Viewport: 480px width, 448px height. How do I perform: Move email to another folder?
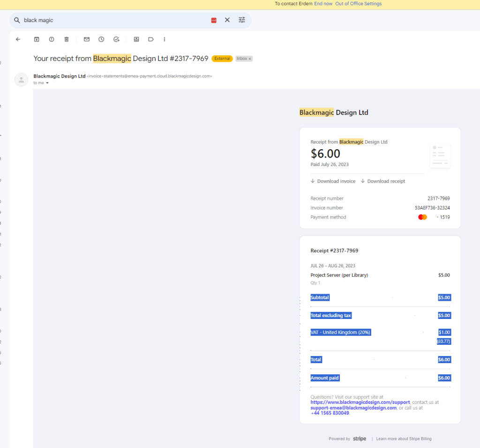tap(136, 39)
